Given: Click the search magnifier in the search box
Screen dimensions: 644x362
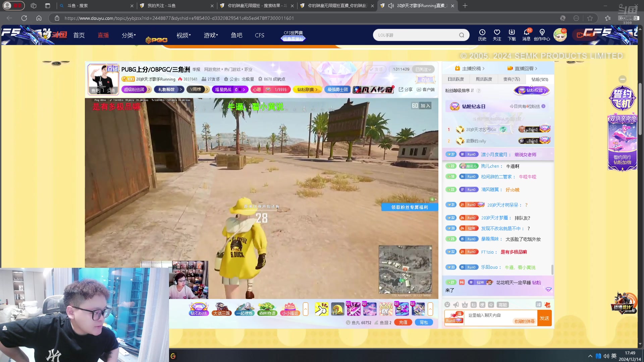Looking at the screenshot, I should click(x=462, y=35).
